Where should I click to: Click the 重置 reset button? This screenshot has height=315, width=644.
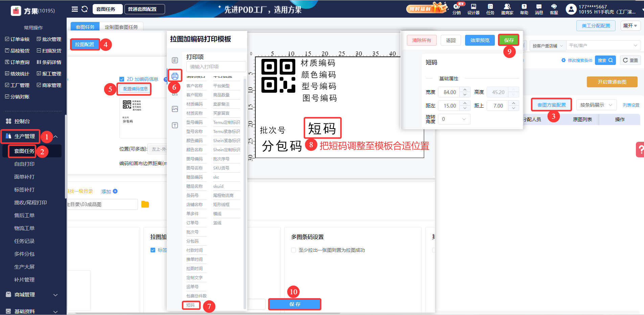[630, 60]
